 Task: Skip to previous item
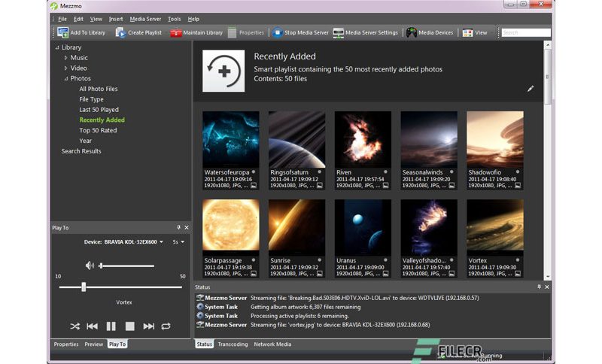point(92,326)
